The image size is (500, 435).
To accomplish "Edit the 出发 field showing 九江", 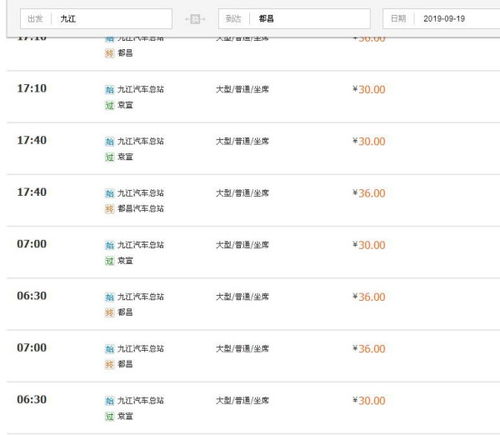I will (96, 19).
